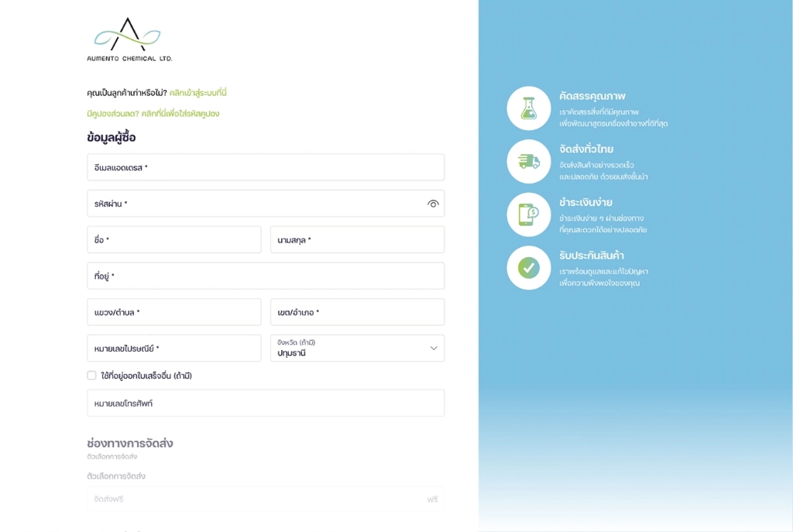Viewport: 793px width, 532px height.
Task: Click the laboratory flask quality icon
Action: tap(528, 108)
